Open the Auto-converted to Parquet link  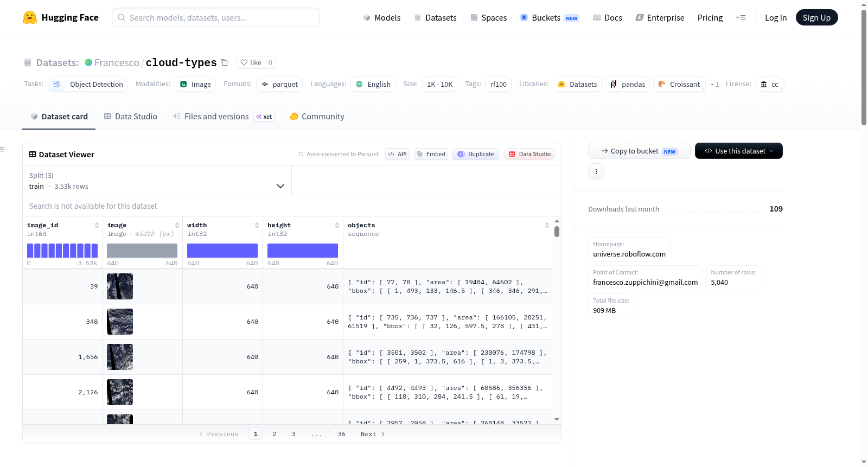(328, 154)
